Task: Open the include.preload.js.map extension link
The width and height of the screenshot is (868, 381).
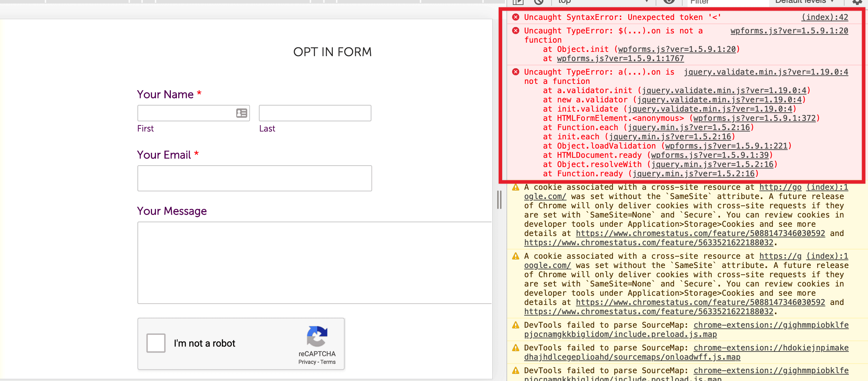Action: [687, 329]
